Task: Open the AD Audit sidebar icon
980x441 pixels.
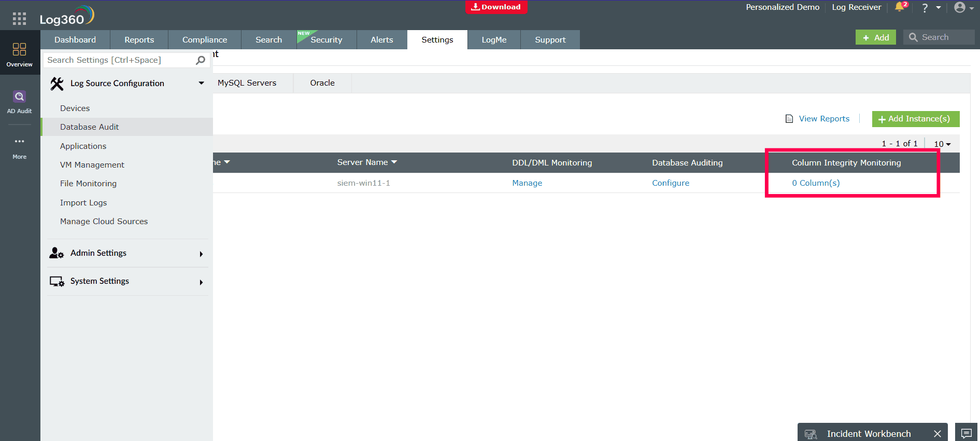Action: pos(20,102)
